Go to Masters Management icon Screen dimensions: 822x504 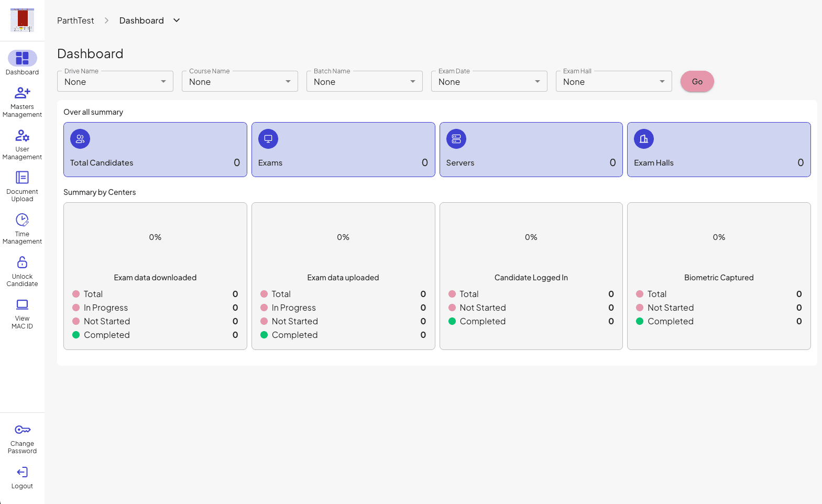coord(22,93)
